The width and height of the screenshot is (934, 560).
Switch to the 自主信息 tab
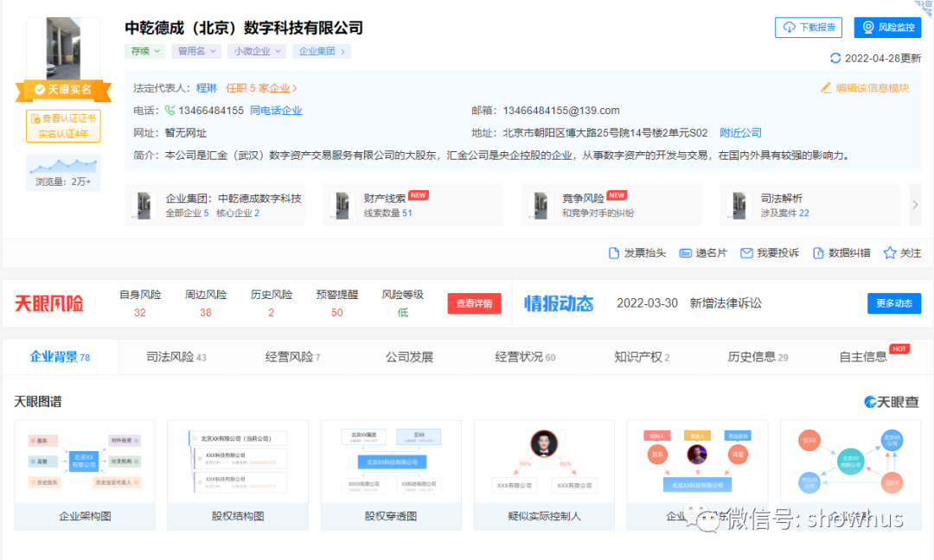[x=863, y=357]
